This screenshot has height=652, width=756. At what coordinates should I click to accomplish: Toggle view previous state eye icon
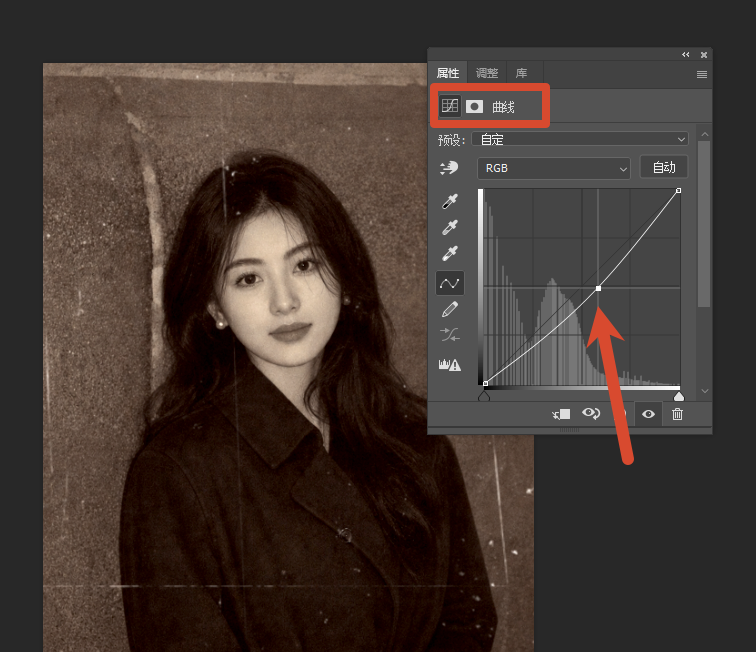pos(591,413)
